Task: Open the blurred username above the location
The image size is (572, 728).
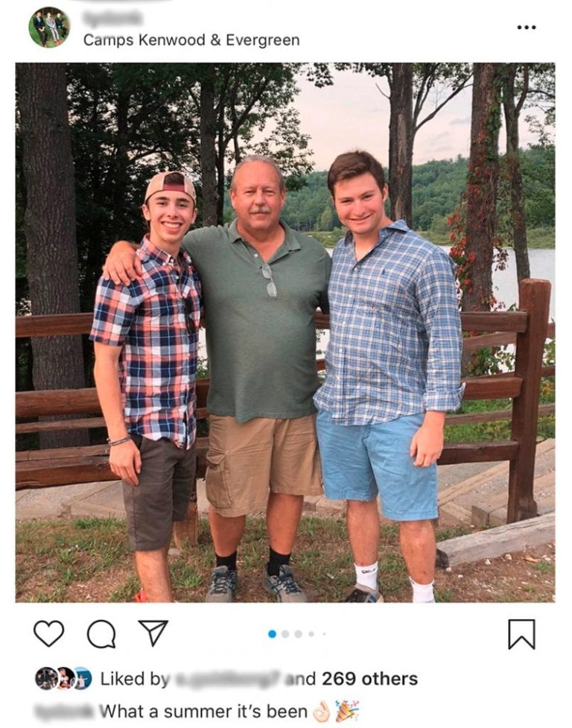Action: [x=113, y=18]
